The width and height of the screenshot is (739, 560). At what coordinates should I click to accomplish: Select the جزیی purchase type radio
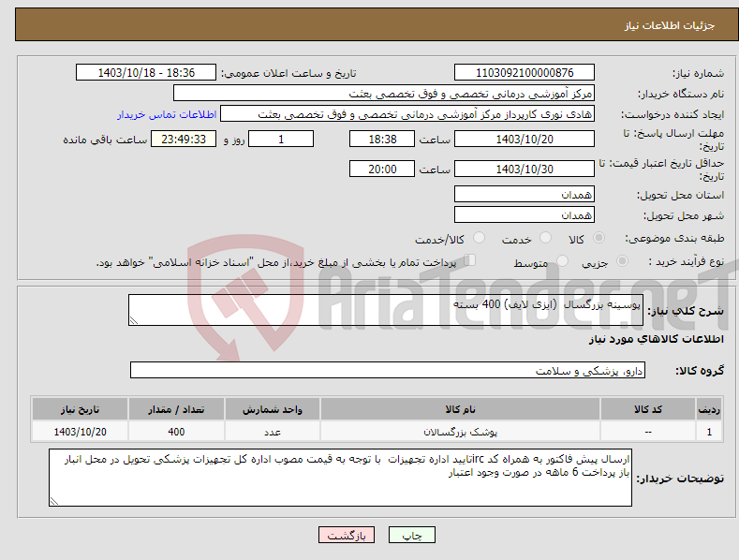pos(622,260)
